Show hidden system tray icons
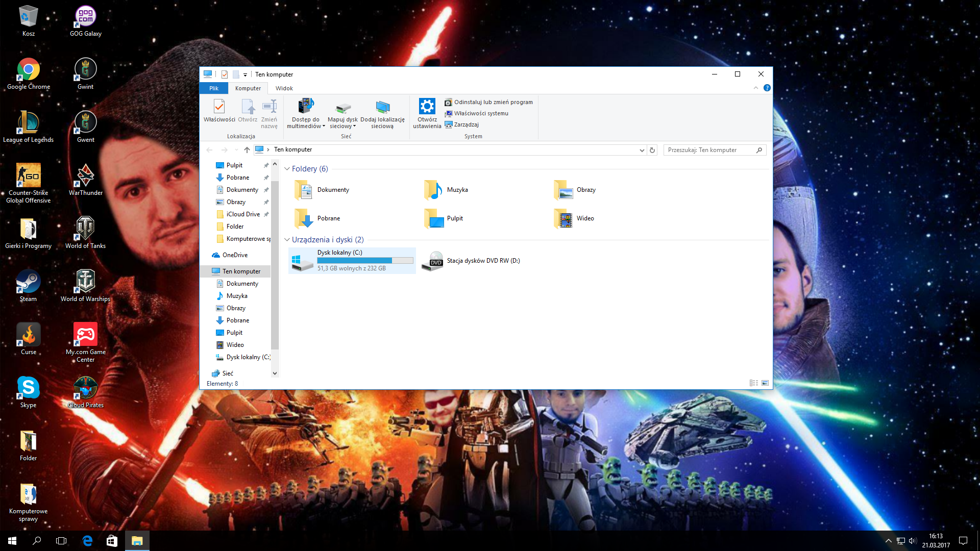 pos(888,541)
